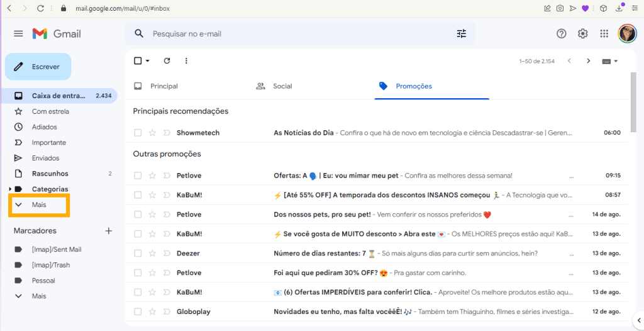
Task: Click the browser camera snapshot icon
Action: point(560,8)
